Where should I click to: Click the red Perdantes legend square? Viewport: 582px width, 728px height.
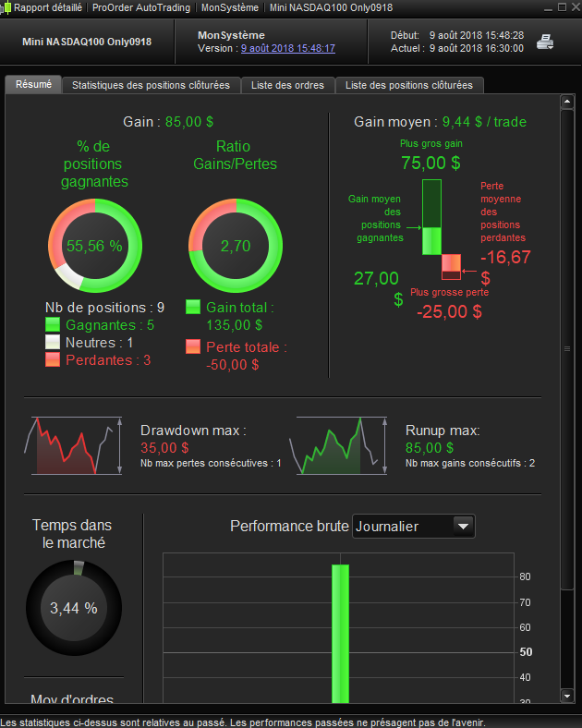(x=53, y=359)
